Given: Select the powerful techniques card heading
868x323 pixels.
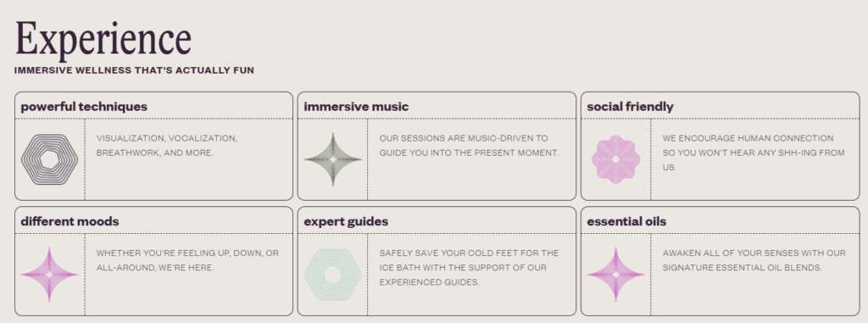Looking at the screenshot, I should pos(84,106).
